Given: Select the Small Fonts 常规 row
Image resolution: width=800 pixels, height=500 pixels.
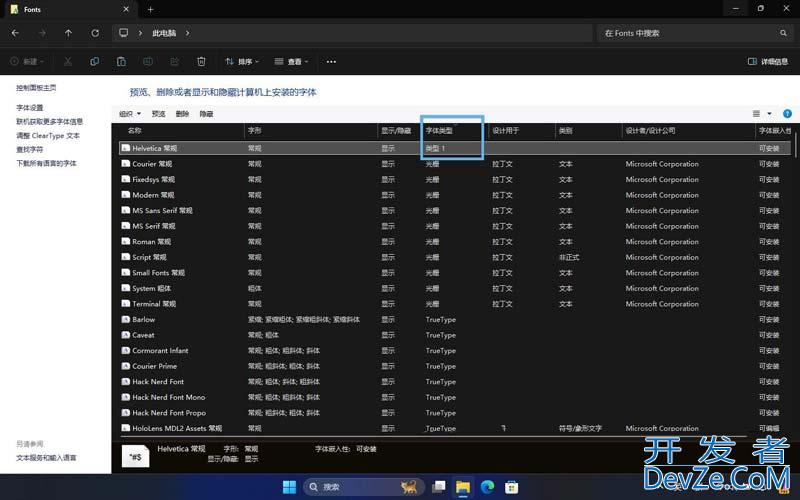Looking at the screenshot, I should coord(455,273).
